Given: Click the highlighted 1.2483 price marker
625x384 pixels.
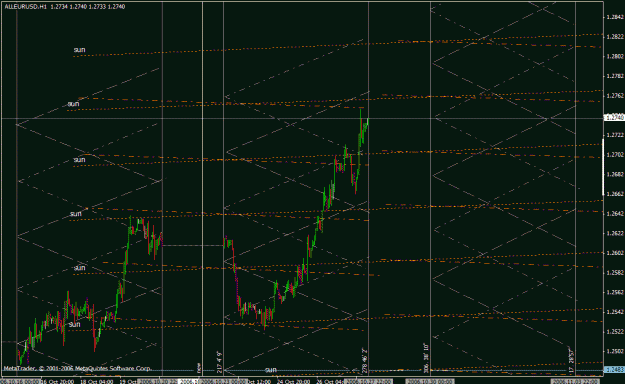Looking at the screenshot, I should [x=614, y=370].
